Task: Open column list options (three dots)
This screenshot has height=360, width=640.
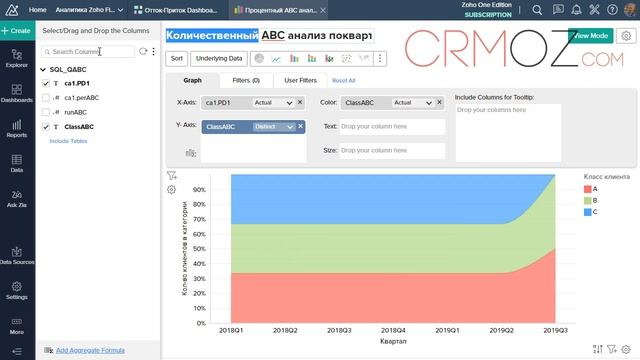Action: [x=153, y=51]
